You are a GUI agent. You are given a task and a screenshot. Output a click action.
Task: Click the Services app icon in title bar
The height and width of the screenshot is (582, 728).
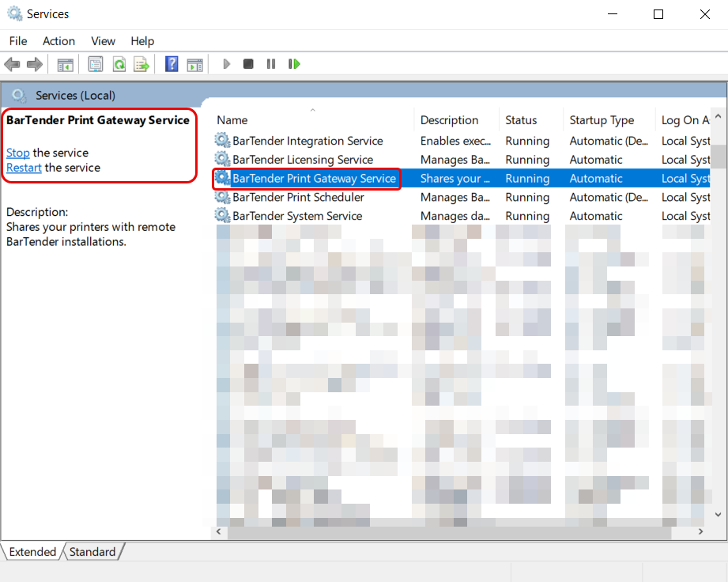[14, 14]
